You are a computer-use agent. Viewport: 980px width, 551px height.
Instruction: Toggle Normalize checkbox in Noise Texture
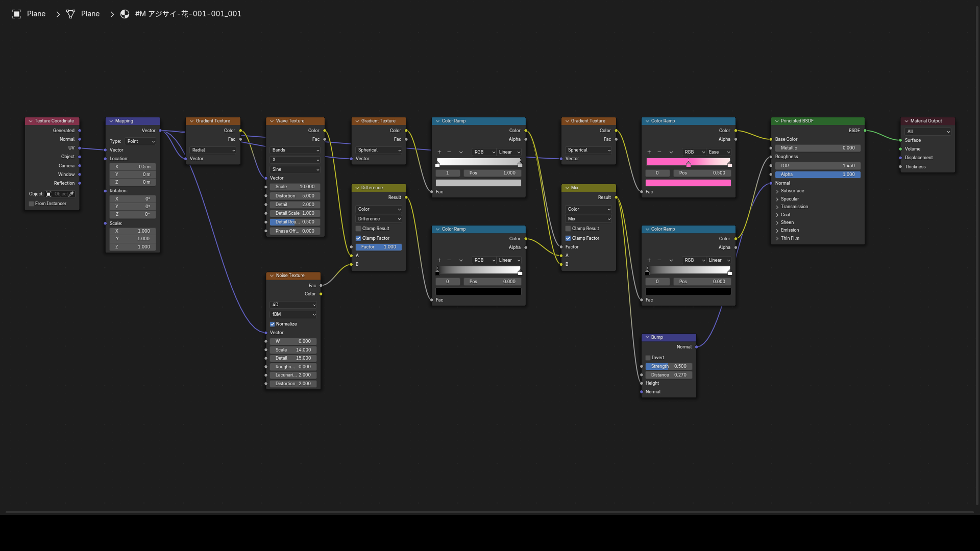pos(273,324)
